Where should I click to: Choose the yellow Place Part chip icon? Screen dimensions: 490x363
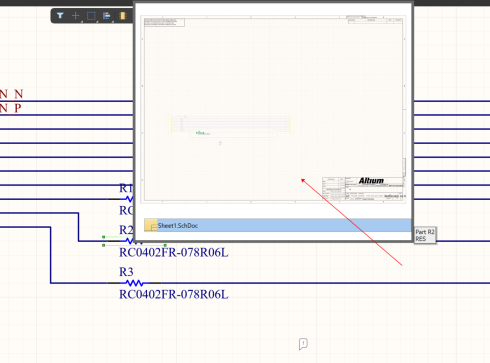[123, 16]
